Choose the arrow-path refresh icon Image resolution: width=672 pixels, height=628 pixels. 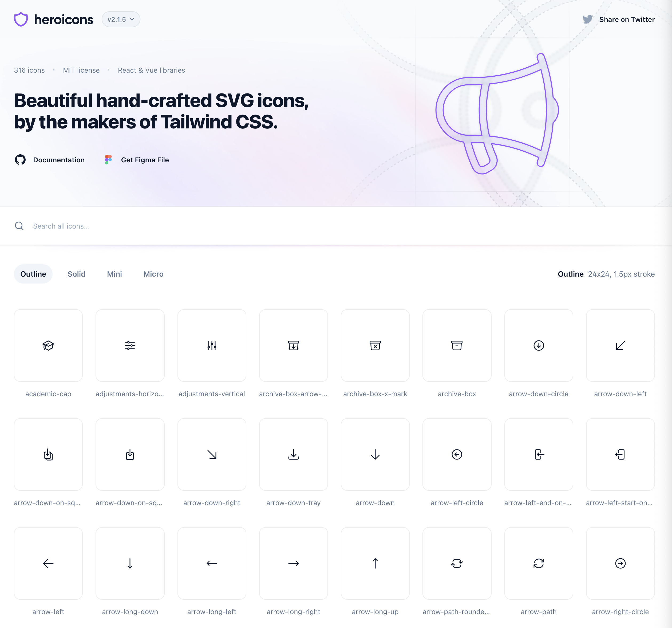coord(539,563)
